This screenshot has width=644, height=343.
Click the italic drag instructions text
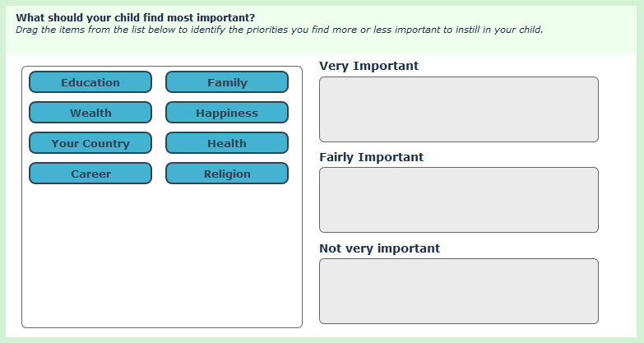280,30
